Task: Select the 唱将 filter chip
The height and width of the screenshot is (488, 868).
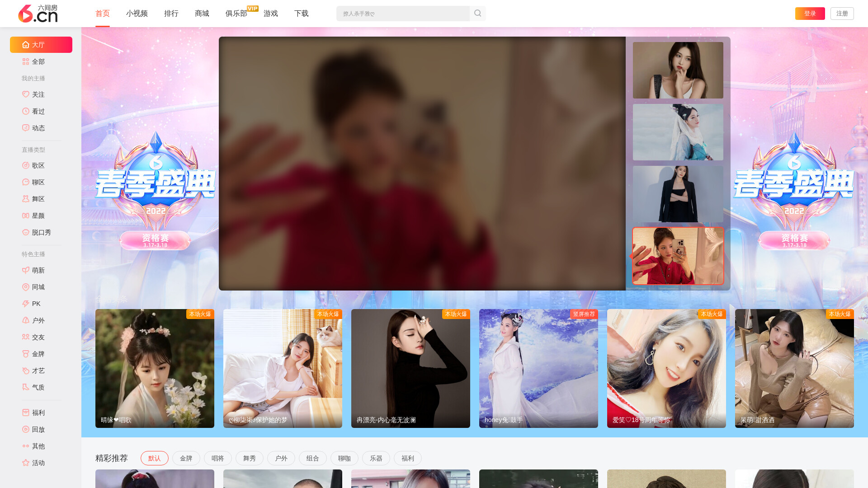Action: pyautogui.click(x=218, y=458)
